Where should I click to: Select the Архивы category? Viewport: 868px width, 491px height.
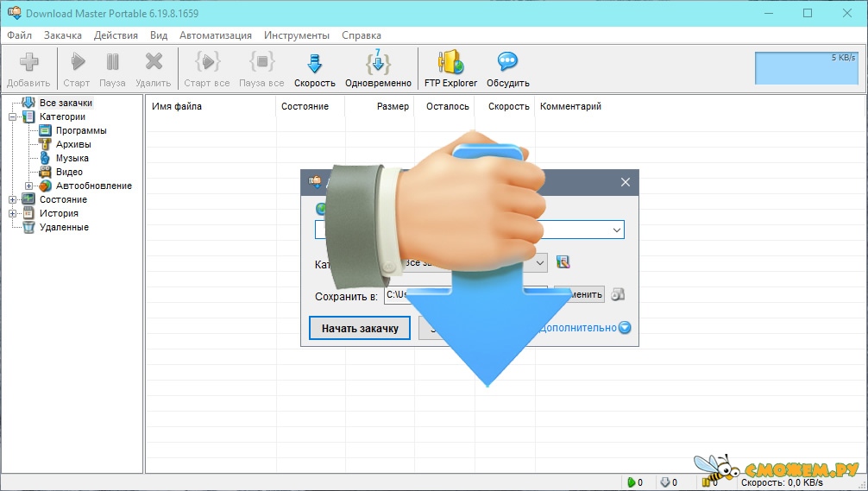(x=73, y=144)
